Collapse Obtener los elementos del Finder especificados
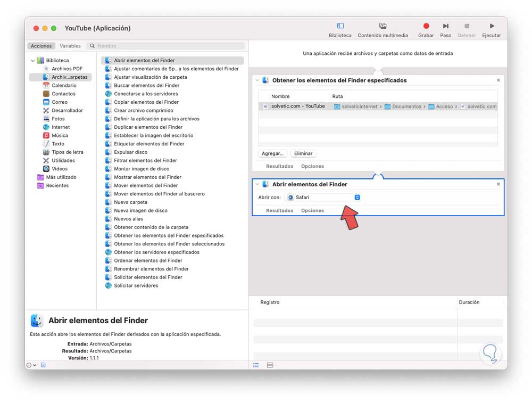This screenshot has height=402, width=532. coord(257,80)
